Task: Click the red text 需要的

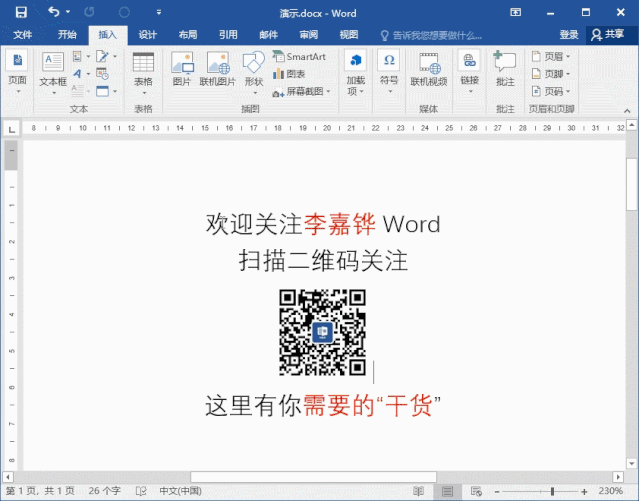Action: (339, 406)
